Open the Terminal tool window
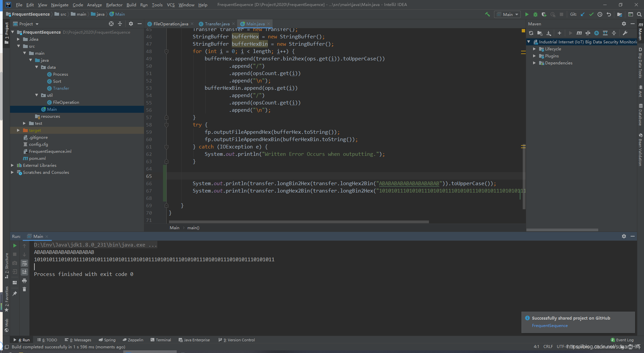This screenshot has width=644, height=353. pyautogui.click(x=161, y=340)
